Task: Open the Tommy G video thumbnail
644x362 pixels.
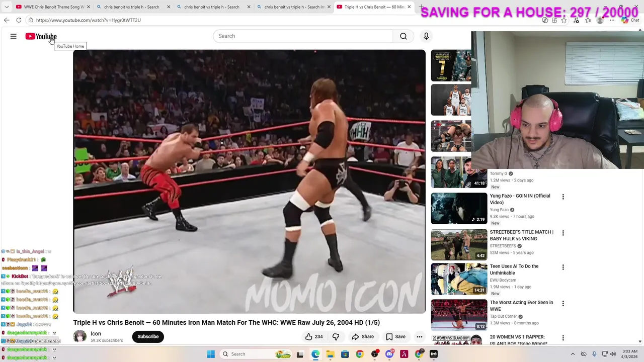Action: coord(459,172)
